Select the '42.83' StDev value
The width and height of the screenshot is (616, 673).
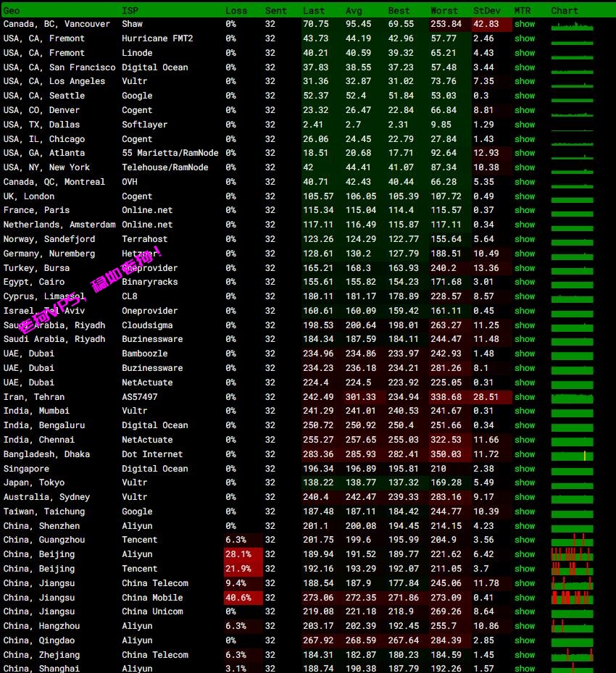click(x=486, y=24)
